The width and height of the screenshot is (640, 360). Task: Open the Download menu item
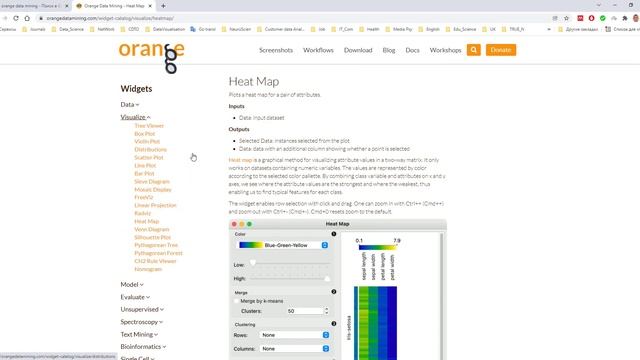point(358,50)
